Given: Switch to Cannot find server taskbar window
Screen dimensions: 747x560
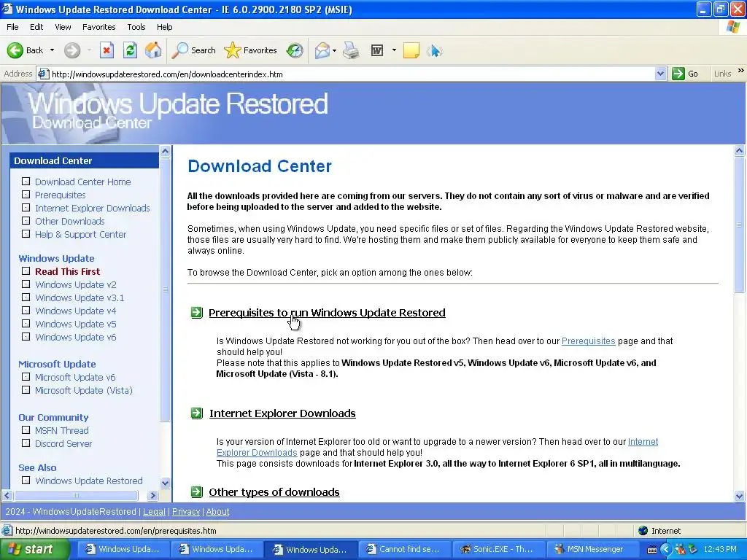Looking at the screenshot, I should point(403,549).
